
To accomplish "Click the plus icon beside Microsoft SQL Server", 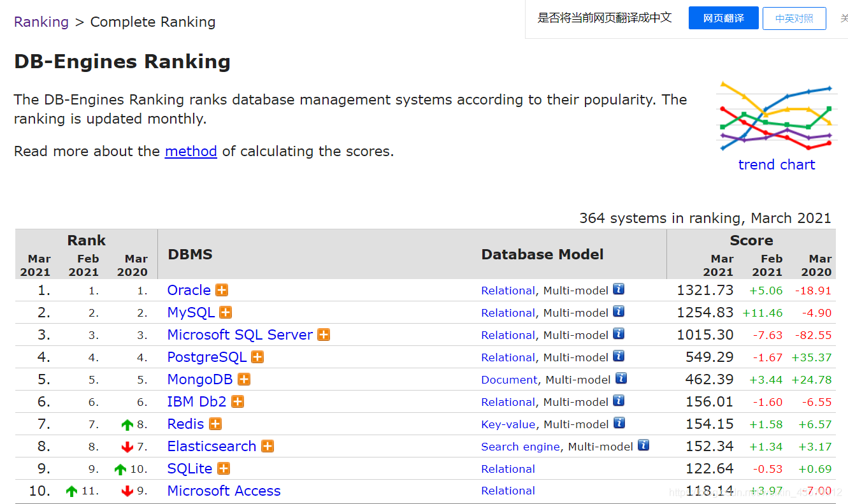I will [324, 335].
